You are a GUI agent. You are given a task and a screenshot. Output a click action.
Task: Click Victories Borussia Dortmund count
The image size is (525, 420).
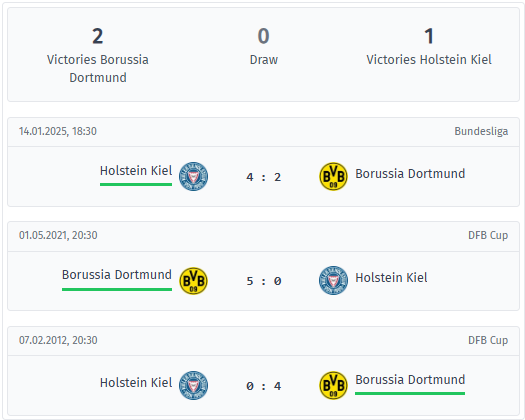point(97,36)
